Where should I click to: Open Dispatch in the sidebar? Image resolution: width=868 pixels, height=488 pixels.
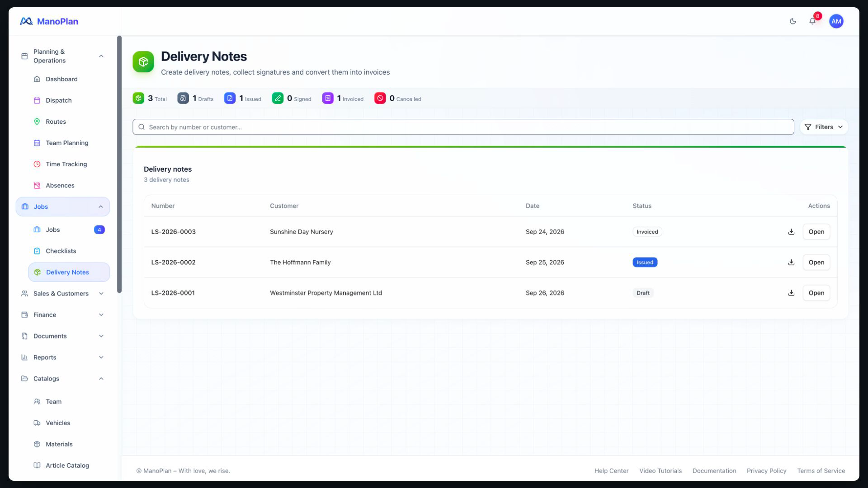click(69, 100)
